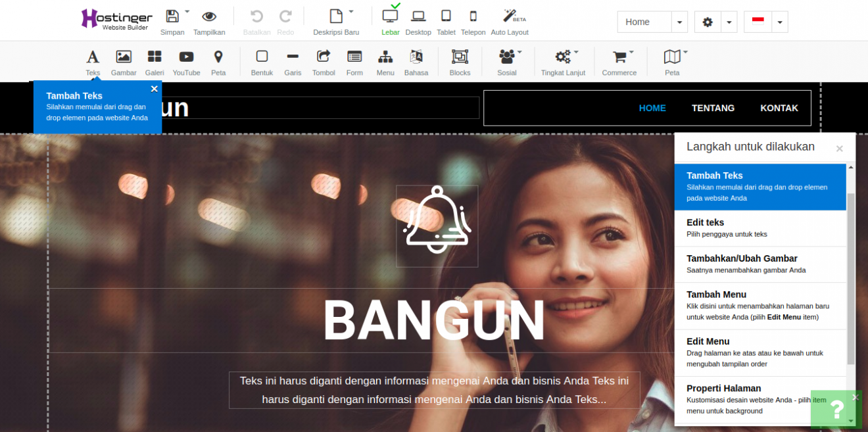Select the Edit Menu step

760,352
